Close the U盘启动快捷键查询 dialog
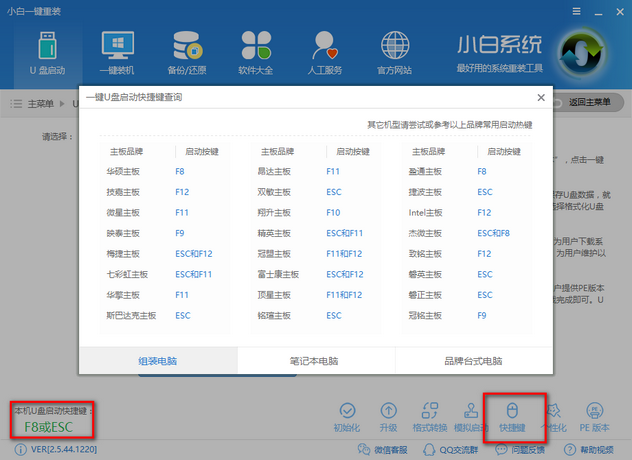 [541, 98]
